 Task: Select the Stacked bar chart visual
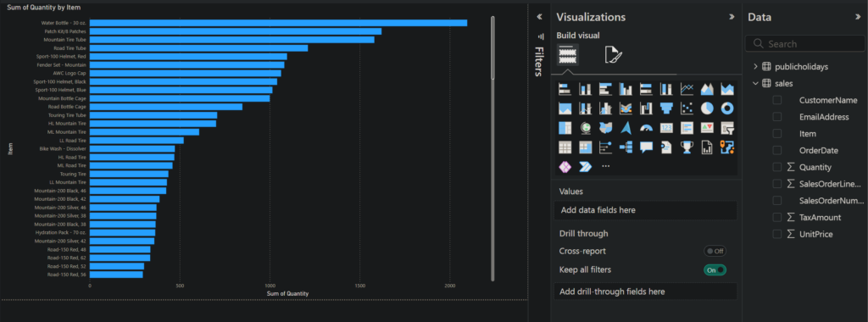(565, 89)
